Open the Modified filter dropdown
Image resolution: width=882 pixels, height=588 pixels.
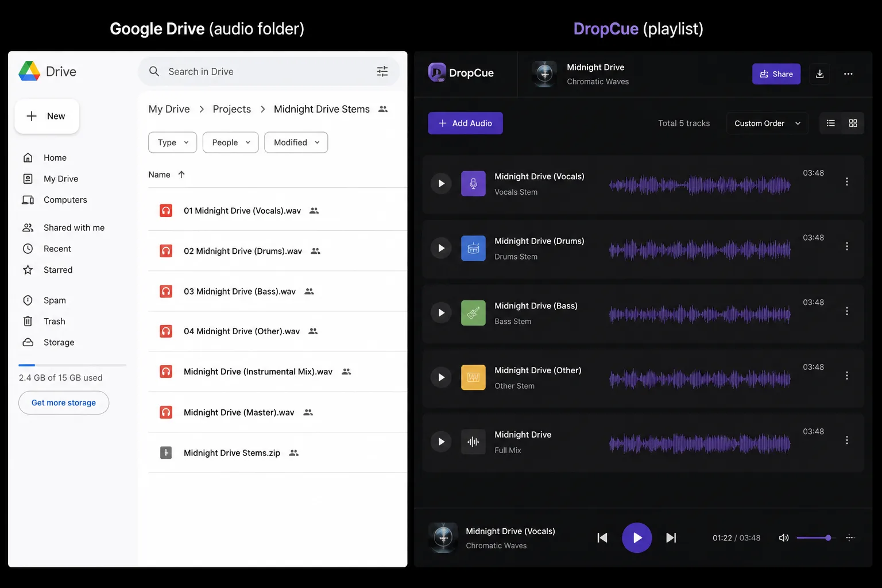point(296,142)
